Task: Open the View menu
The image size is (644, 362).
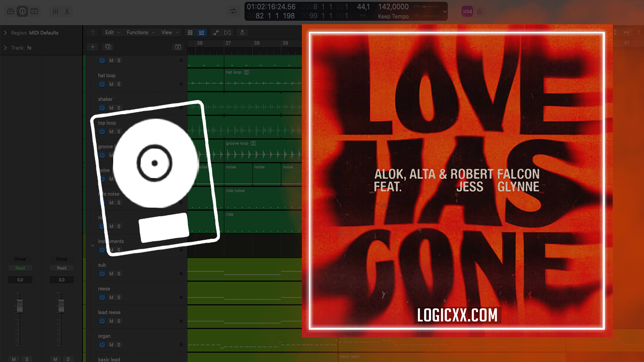Action: [169, 33]
